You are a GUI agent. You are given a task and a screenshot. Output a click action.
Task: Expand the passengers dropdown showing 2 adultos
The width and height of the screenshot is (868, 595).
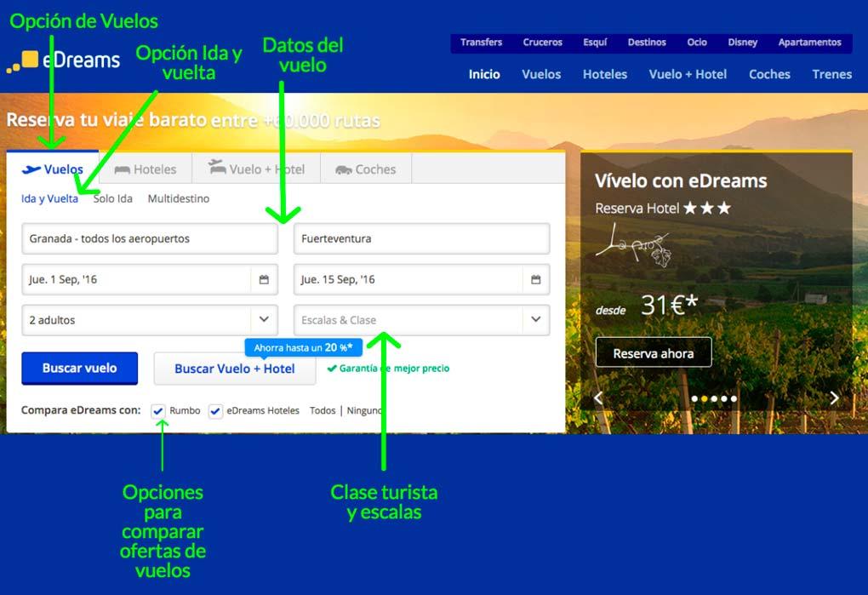click(264, 320)
